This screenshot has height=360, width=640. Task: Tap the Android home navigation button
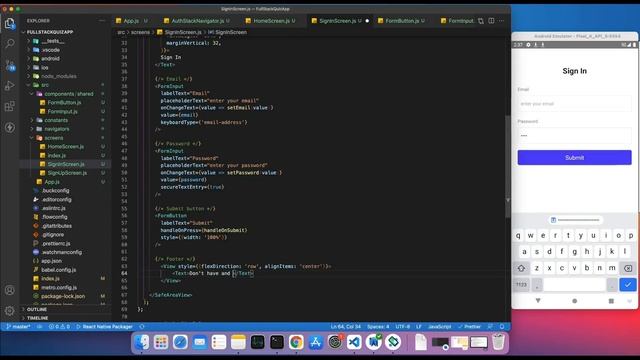(x=574, y=301)
